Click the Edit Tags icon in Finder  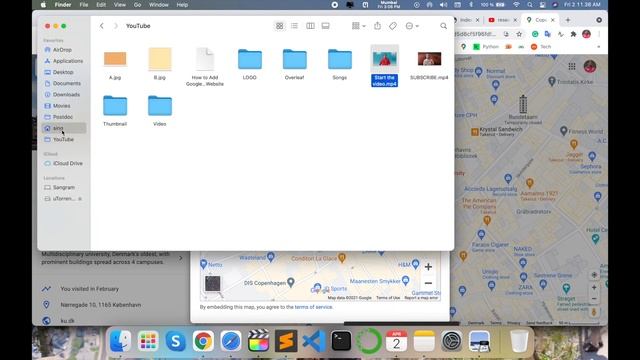393,26
